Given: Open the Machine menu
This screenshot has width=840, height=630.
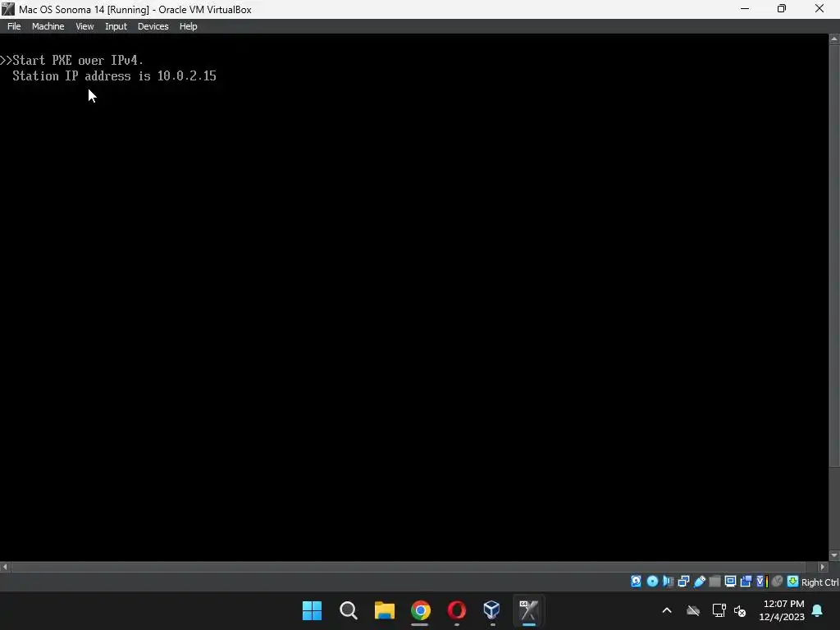Looking at the screenshot, I should (x=48, y=26).
